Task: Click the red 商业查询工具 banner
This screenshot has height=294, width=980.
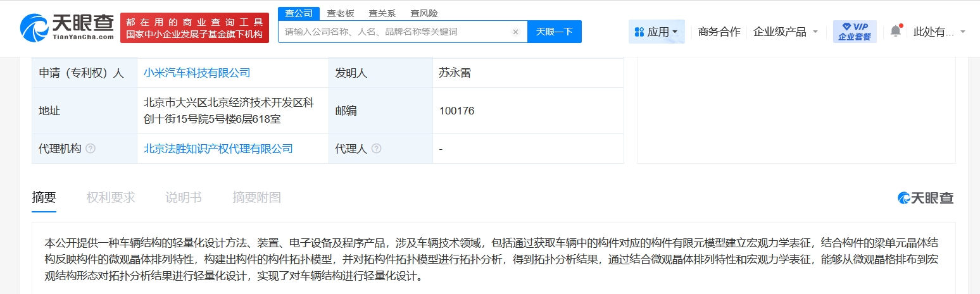Action: (x=194, y=28)
